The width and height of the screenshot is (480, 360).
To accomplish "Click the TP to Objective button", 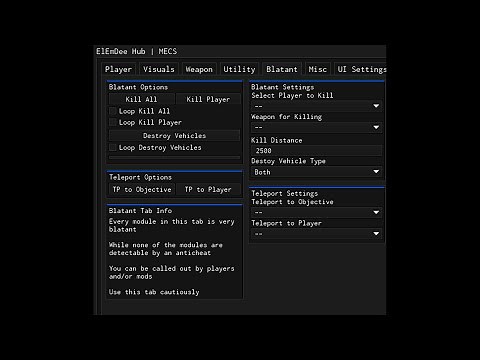I will [x=142, y=189].
